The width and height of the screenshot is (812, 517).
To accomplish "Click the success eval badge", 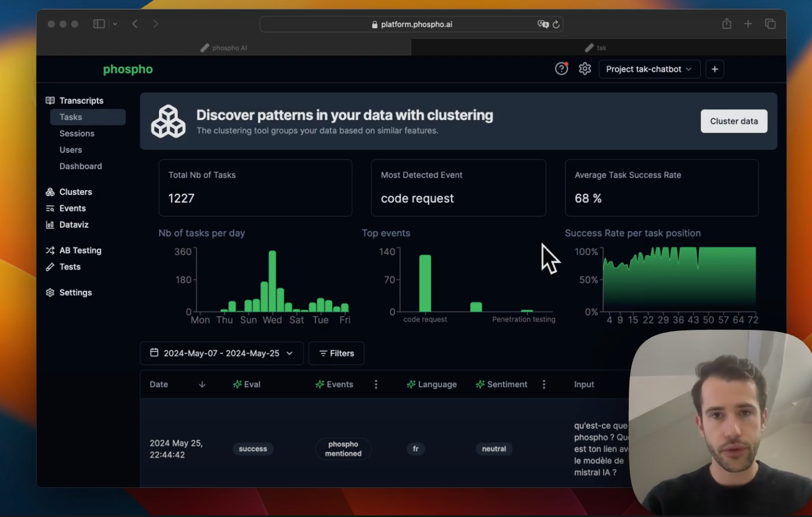I will click(x=253, y=449).
